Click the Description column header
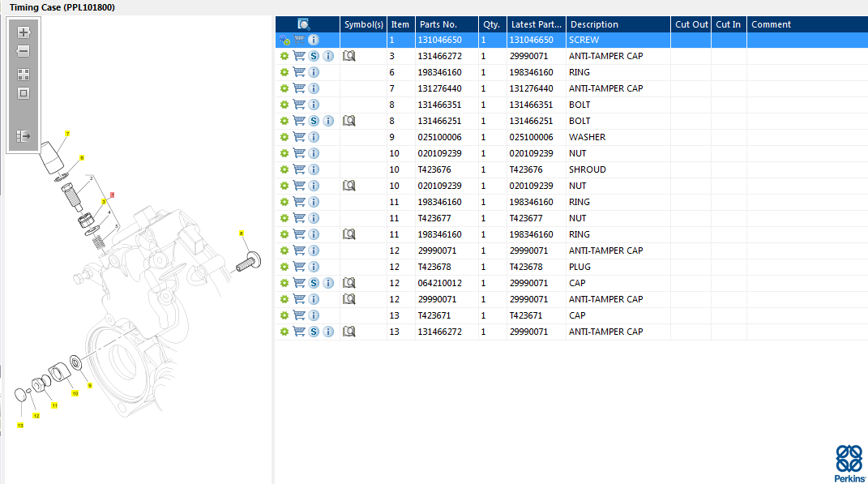The image size is (868, 484). pos(594,24)
